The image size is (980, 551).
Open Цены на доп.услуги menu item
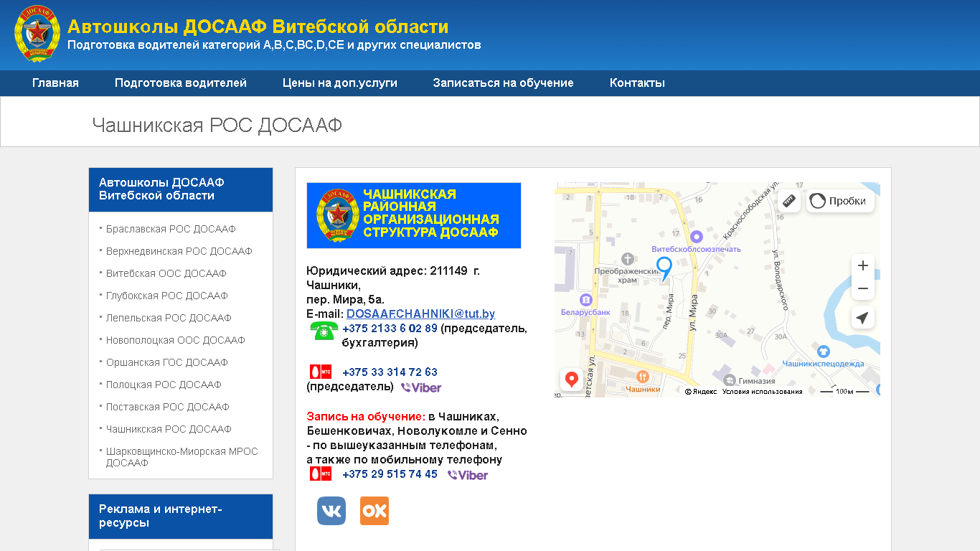[x=340, y=83]
